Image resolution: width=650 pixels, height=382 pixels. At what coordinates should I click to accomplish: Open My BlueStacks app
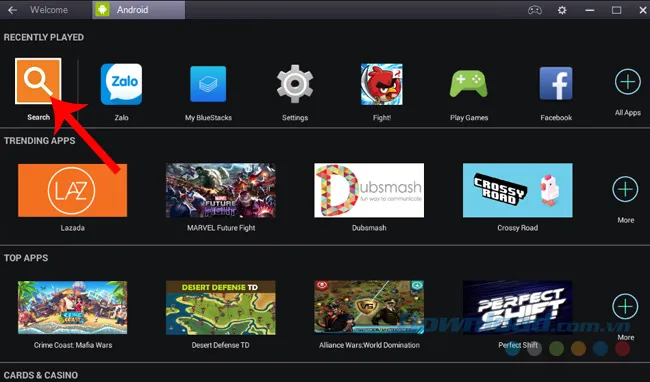coord(208,84)
